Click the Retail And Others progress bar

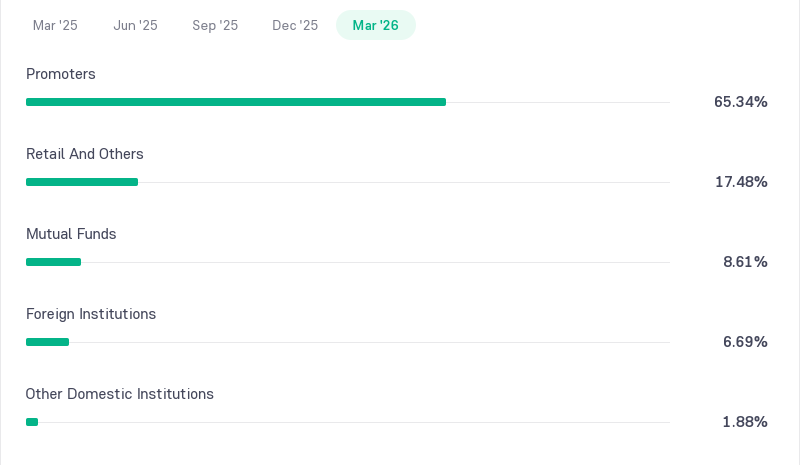tap(82, 182)
